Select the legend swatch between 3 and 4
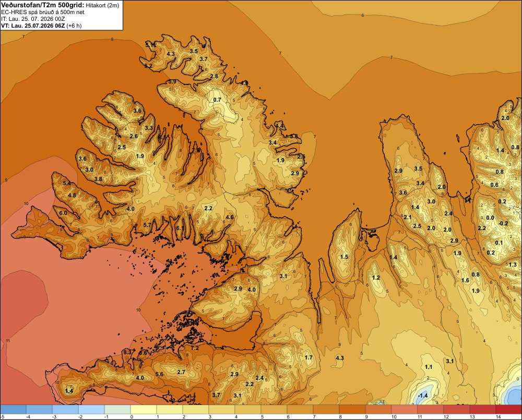The height and width of the screenshot is (420, 522). point(222,410)
